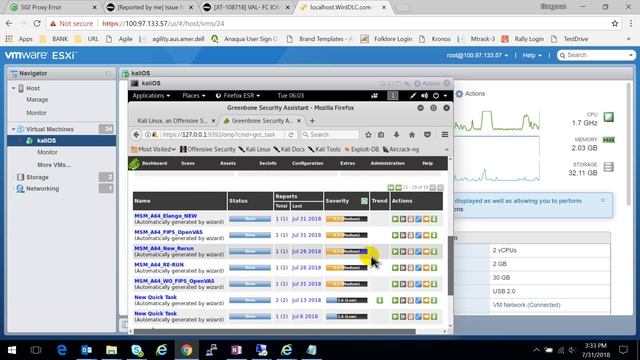Image resolution: width=640 pixels, height=360 pixels.
Task: Open the Scans menu in Greenbone
Action: tap(188, 163)
